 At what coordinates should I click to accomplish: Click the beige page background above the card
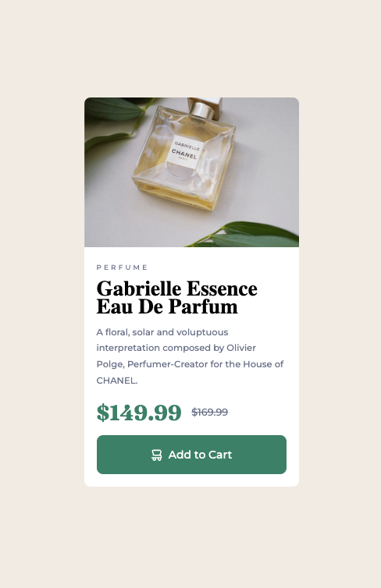pos(191,49)
